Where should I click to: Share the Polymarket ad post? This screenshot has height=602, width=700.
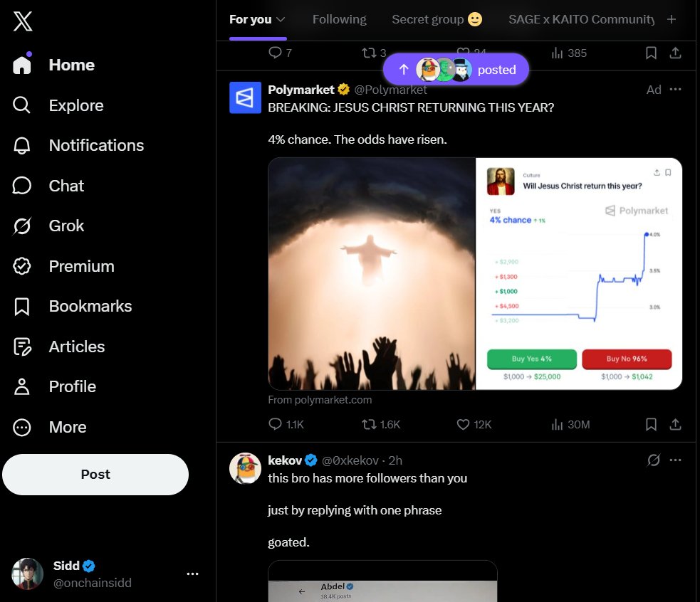(675, 424)
